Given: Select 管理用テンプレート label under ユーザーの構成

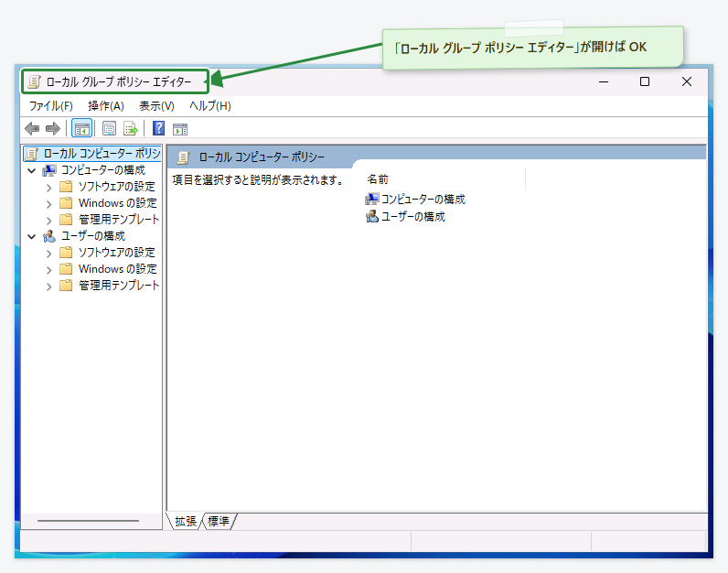Looking at the screenshot, I should [119, 285].
